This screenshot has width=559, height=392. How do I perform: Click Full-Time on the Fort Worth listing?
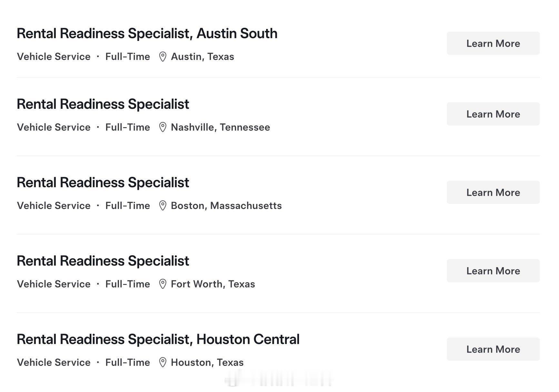coord(128,284)
